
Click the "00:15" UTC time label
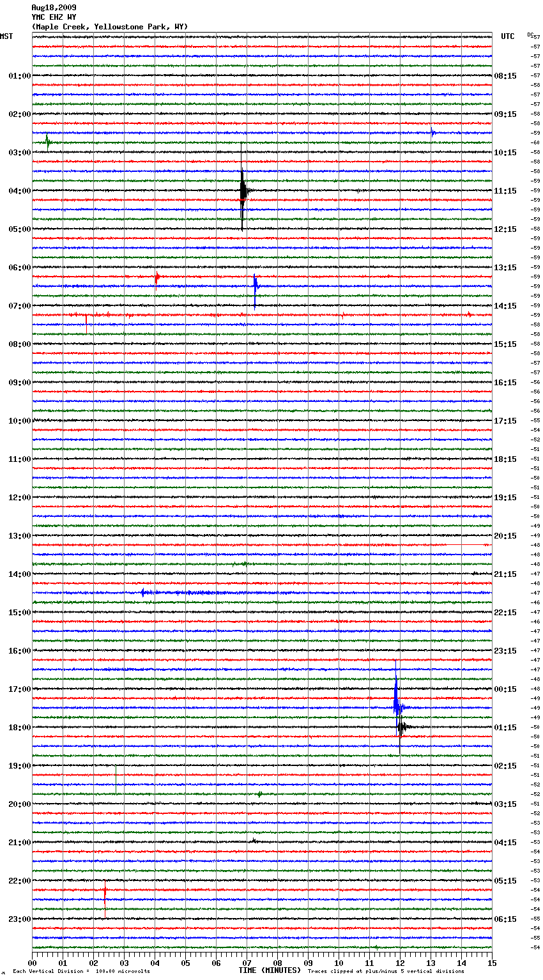tap(505, 689)
